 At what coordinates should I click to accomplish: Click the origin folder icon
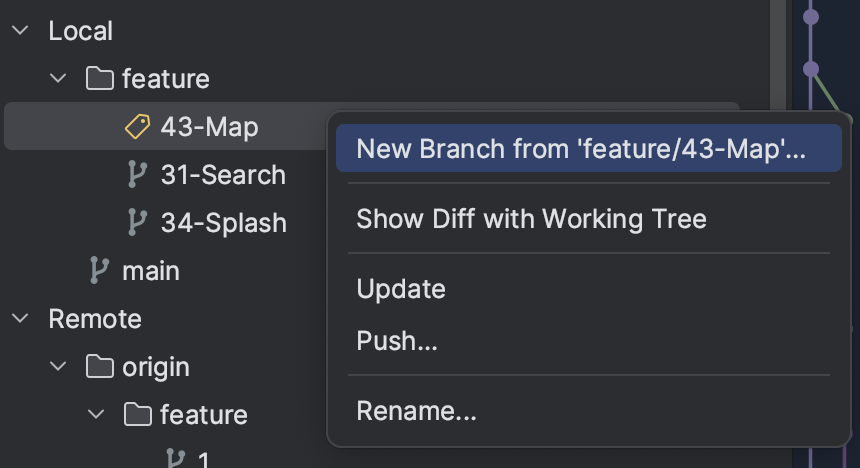point(100,366)
